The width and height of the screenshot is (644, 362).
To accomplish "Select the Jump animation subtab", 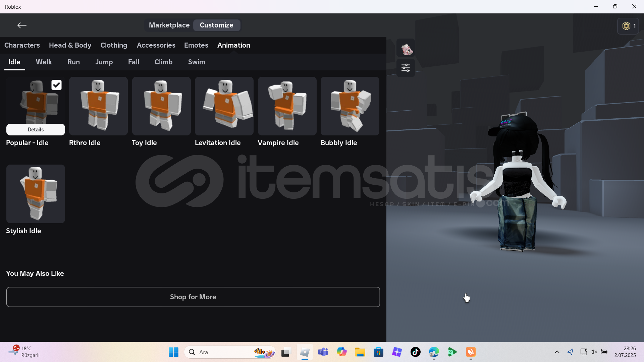I will 104,62.
